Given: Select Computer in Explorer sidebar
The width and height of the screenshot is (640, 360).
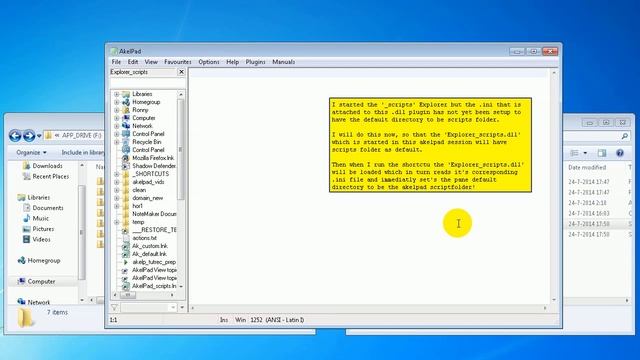Looking at the screenshot, I should (x=41, y=282).
